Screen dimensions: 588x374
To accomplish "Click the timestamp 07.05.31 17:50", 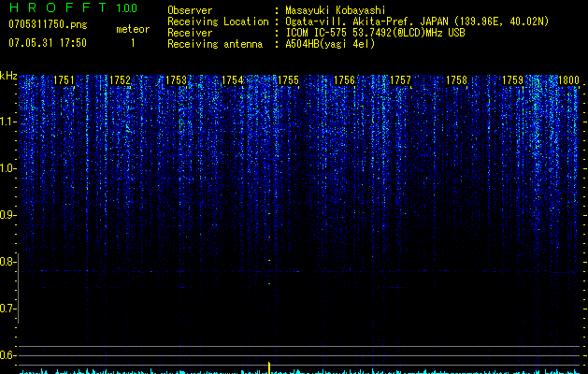I will (48, 43).
